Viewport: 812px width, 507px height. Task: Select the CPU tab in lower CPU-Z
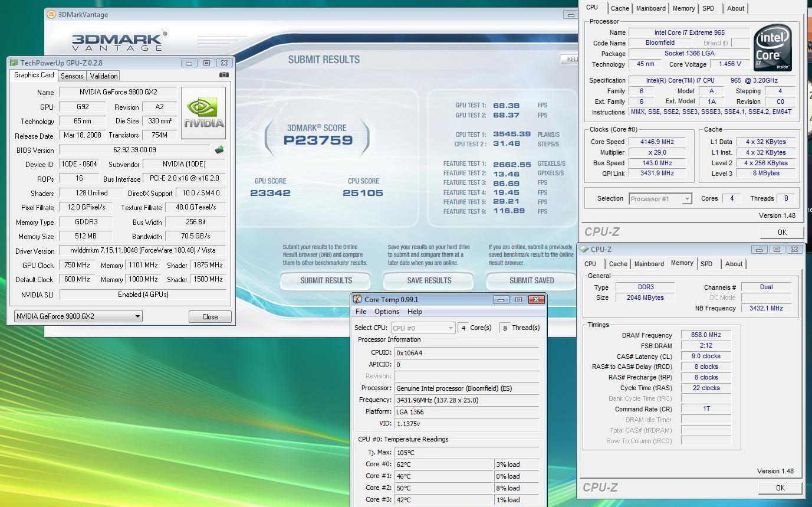[590, 264]
